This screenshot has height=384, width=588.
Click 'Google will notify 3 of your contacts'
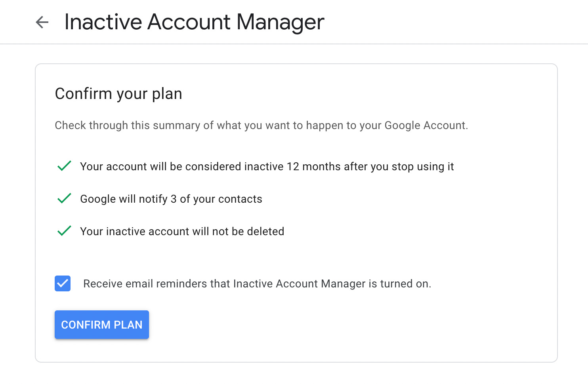click(171, 199)
